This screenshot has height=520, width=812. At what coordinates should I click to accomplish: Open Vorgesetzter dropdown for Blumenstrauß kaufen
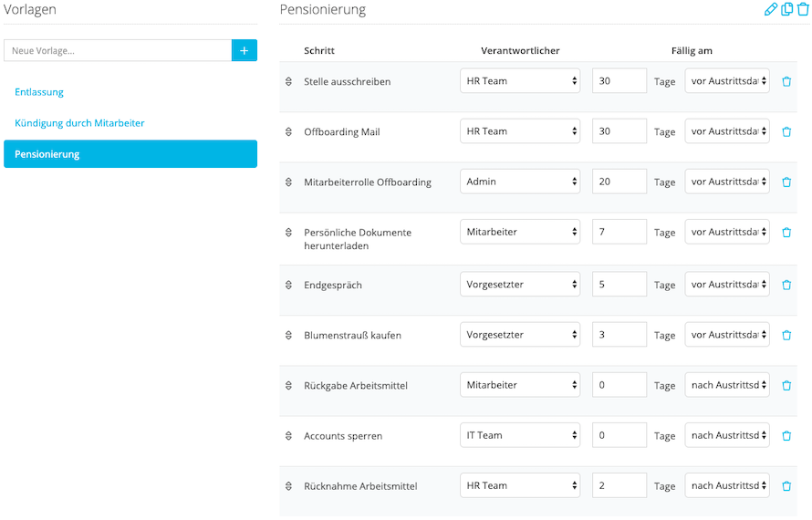(520, 335)
